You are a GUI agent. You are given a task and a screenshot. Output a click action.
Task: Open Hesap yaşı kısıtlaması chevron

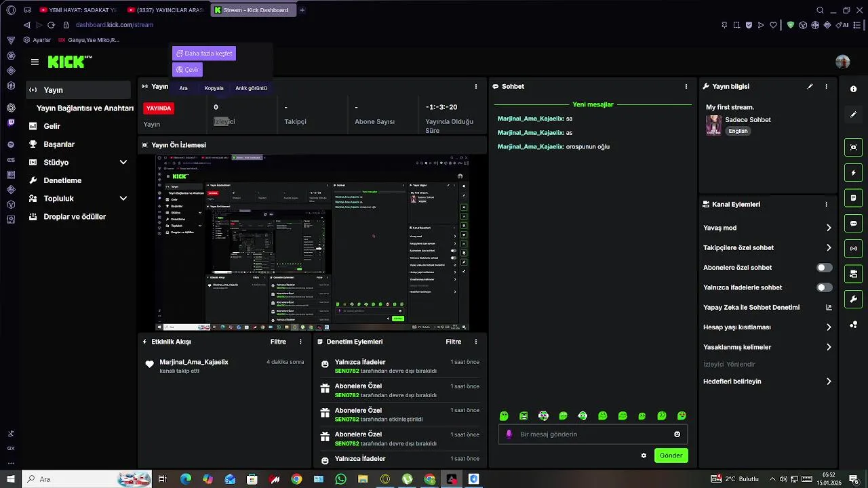coord(828,327)
